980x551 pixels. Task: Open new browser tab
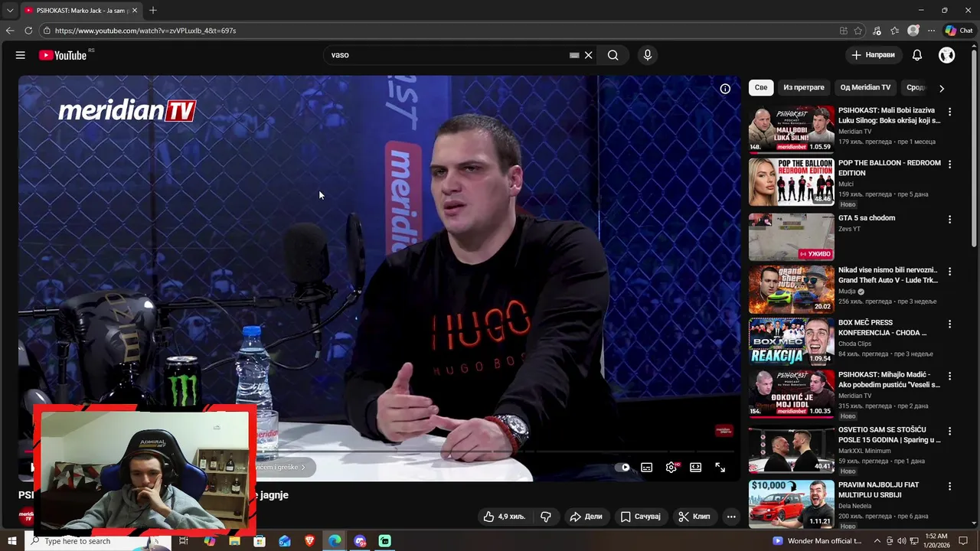click(x=153, y=11)
